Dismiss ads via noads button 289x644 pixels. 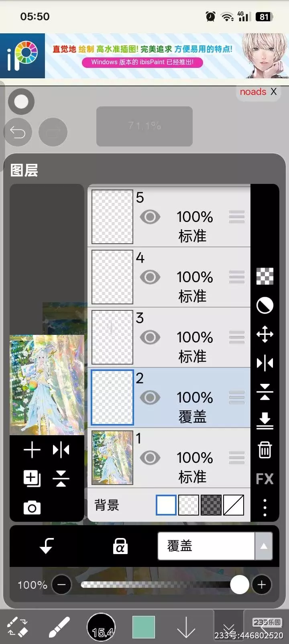tap(258, 92)
